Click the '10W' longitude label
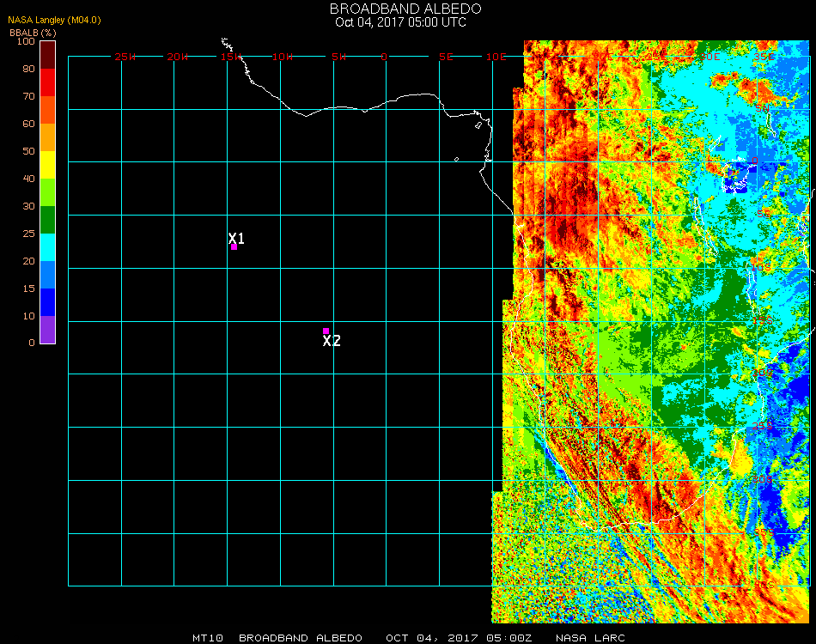816x644 pixels. click(x=283, y=57)
